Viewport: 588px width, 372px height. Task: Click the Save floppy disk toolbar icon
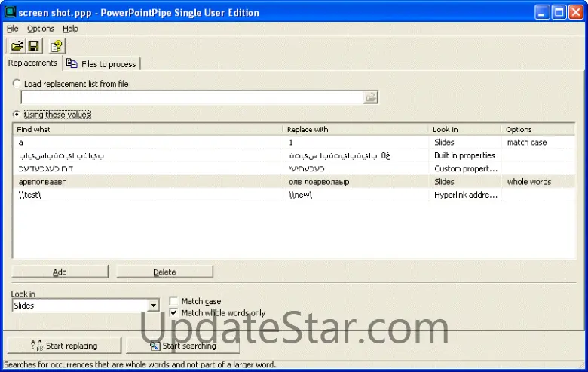tap(34, 46)
